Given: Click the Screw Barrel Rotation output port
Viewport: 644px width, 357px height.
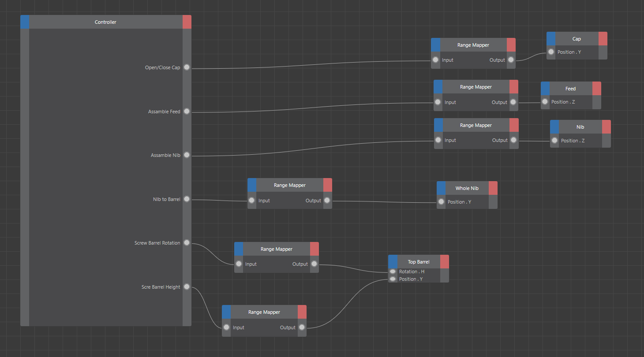Looking at the screenshot, I should (x=187, y=243).
